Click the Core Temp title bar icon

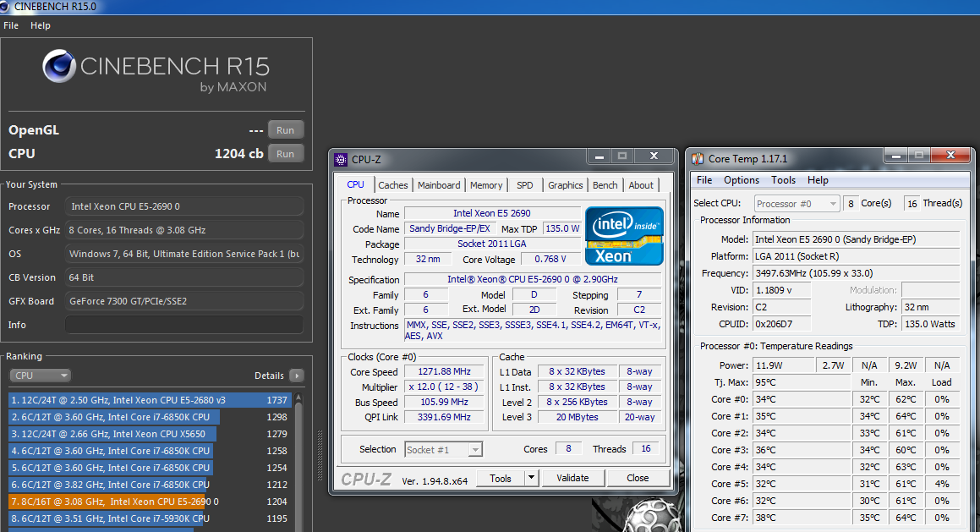[x=698, y=159]
